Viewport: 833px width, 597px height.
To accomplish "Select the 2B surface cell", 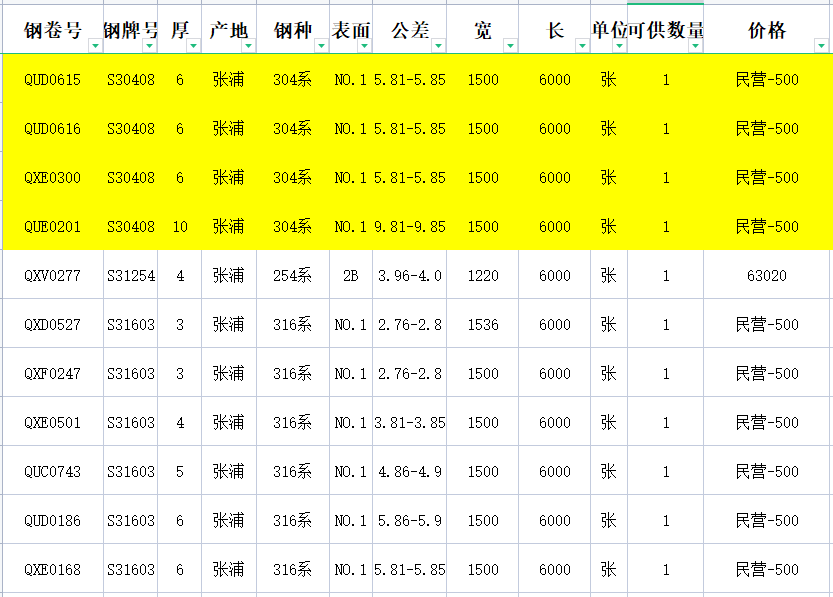I will (x=351, y=276).
